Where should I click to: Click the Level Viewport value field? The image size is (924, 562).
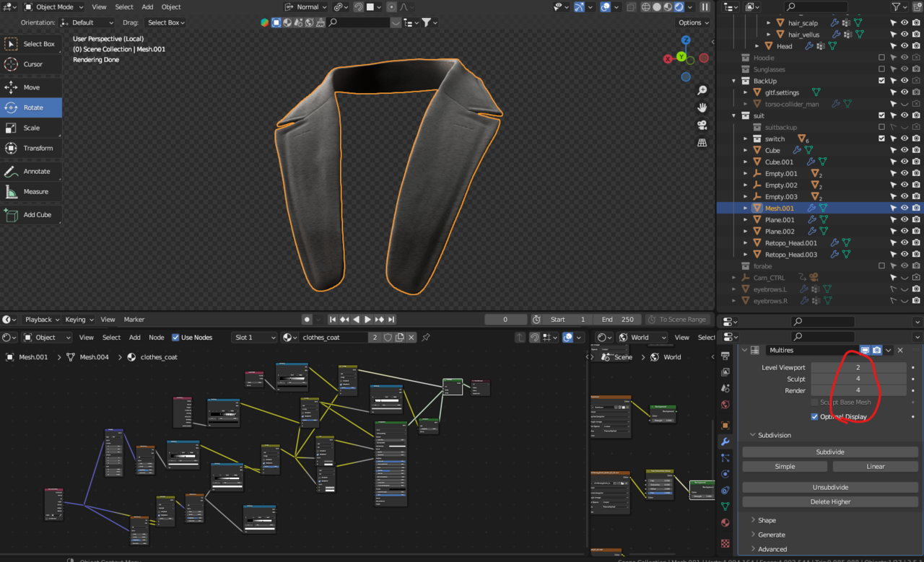(858, 367)
